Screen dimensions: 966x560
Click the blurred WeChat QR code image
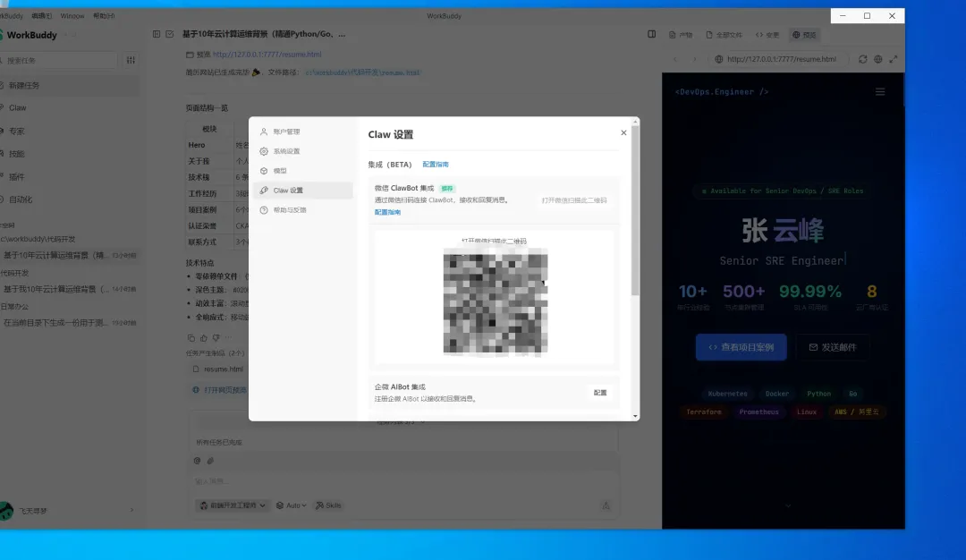(x=496, y=302)
